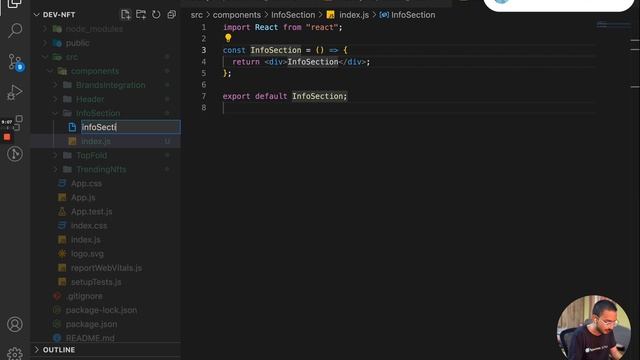Open App.test.js file
The width and height of the screenshot is (640, 360).
tap(91, 212)
